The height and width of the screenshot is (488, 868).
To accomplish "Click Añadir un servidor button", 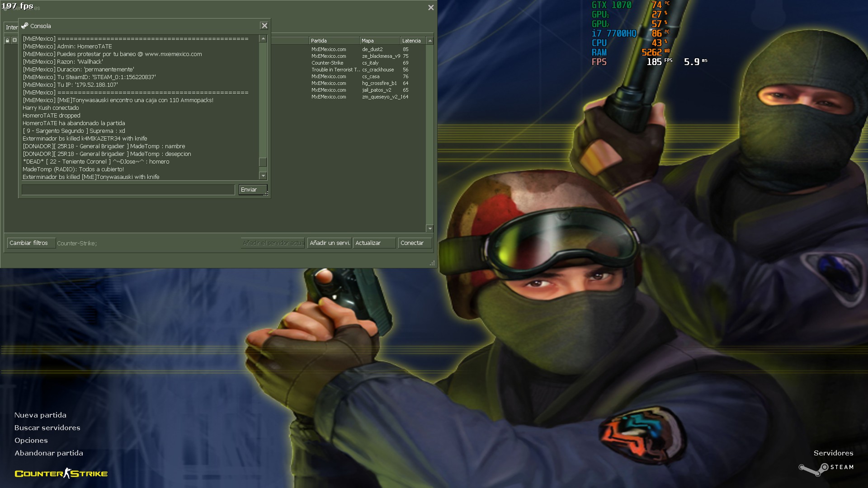I will tap(330, 243).
